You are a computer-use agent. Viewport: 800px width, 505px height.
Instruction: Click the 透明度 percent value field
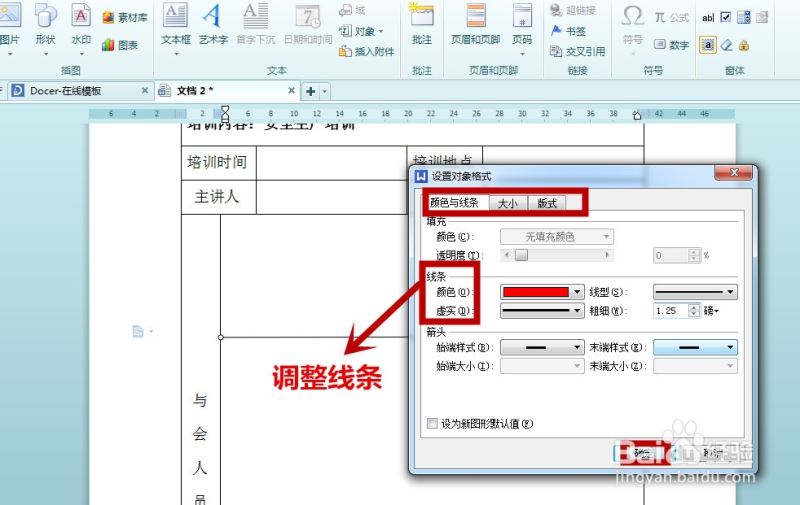(x=671, y=255)
